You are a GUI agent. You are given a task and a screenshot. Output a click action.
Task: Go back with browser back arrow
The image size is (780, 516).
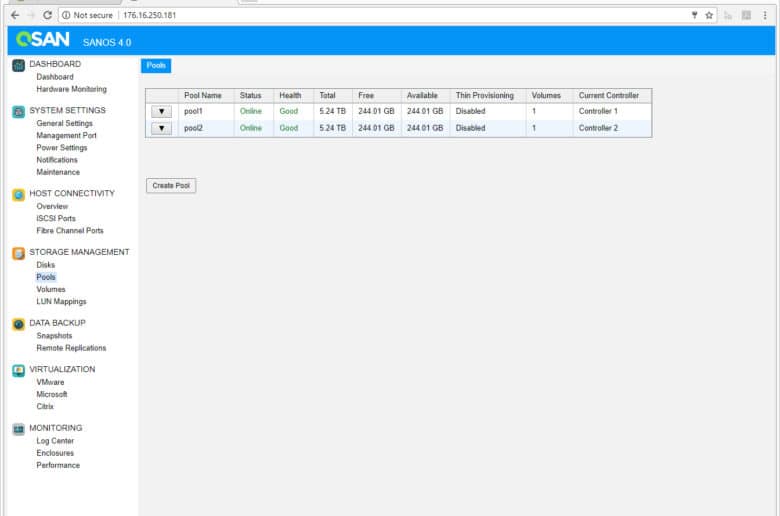(x=15, y=15)
